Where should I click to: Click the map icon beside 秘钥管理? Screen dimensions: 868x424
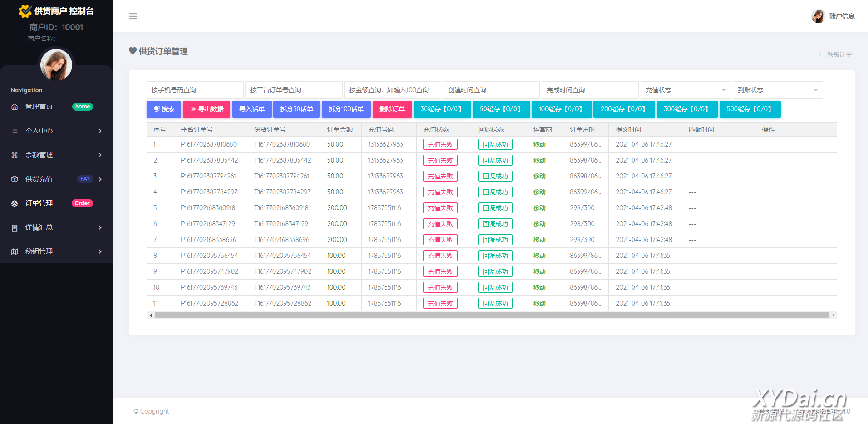(x=15, y=251)
